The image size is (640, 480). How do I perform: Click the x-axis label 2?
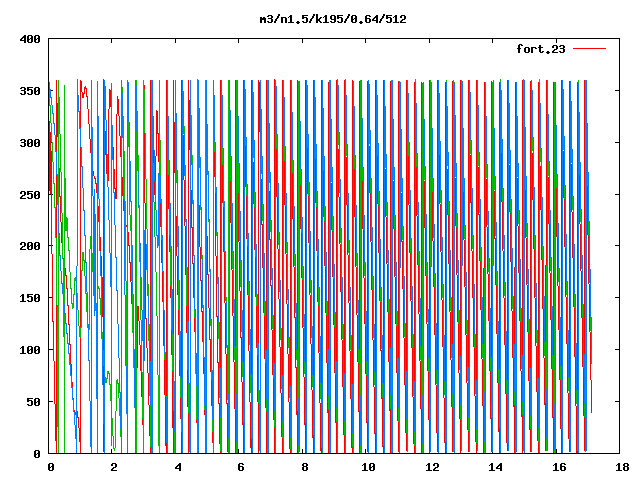click(x=113, y=467)
